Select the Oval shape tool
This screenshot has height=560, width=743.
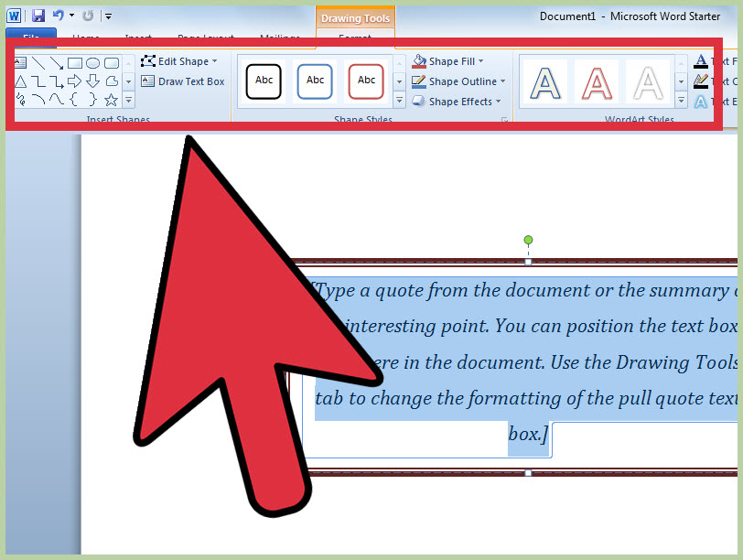tap(92, 63)
